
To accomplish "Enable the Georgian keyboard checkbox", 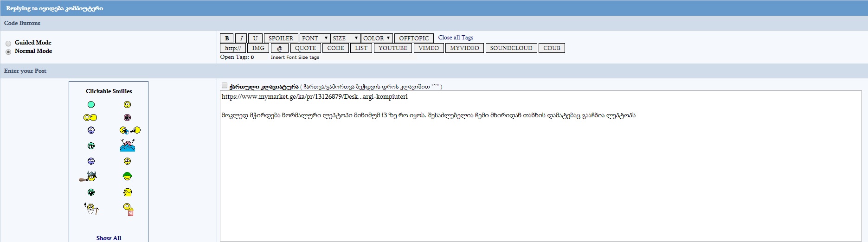I will 225,85.
